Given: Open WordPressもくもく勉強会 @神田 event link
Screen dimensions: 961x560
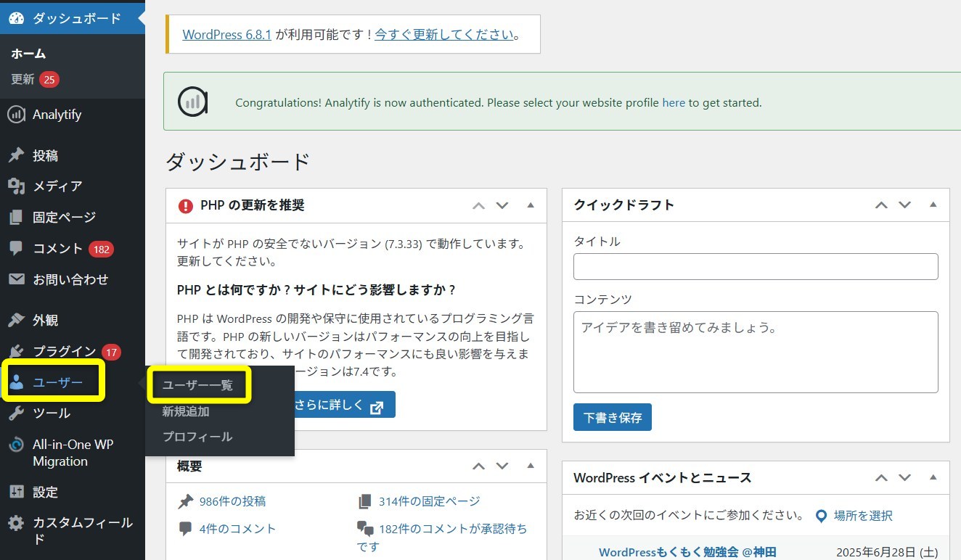Looking at the screenshot, I should (x=687, y=552).
